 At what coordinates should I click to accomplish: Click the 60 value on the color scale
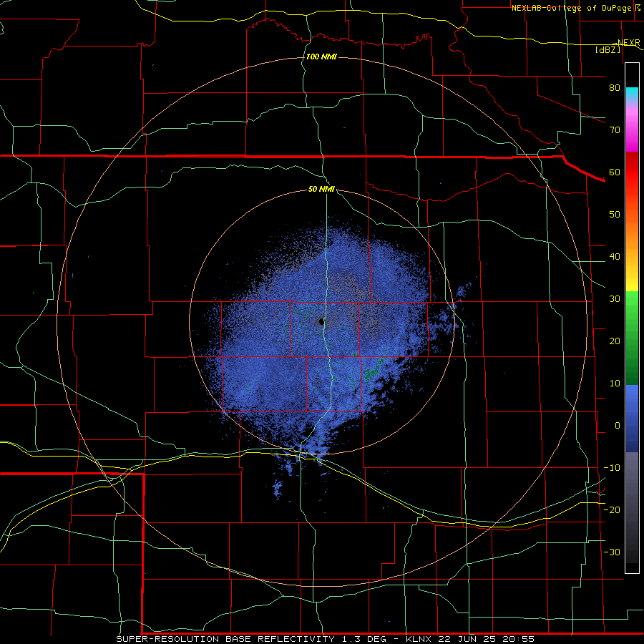click(615, 172)
